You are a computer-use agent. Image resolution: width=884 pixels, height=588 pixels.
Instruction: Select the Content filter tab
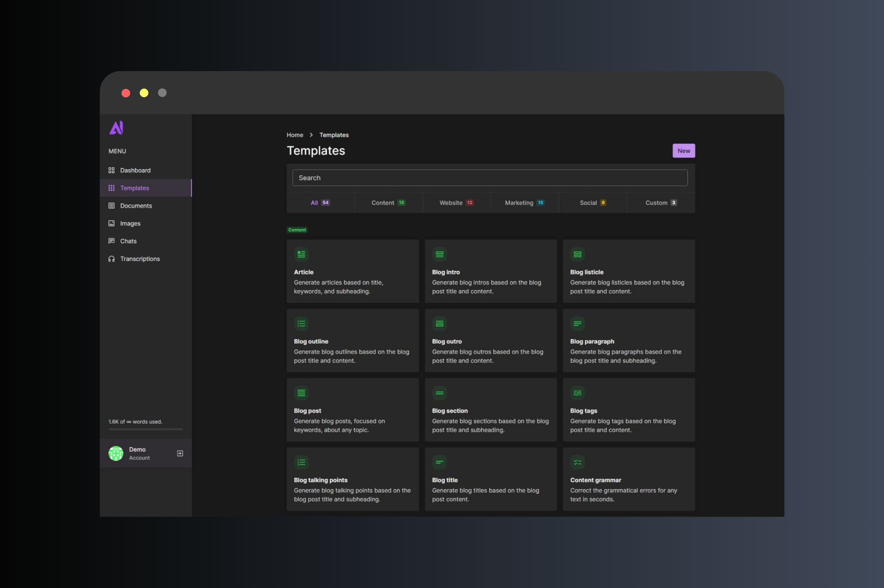[388, 203]
